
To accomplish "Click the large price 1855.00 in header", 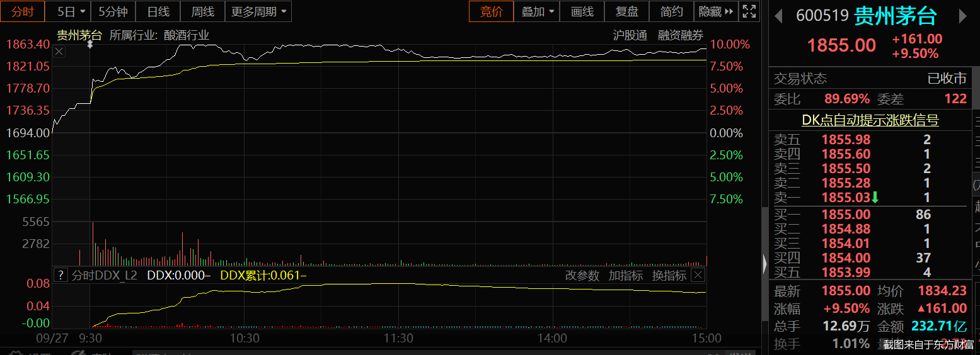I will (x=841, y=45).
